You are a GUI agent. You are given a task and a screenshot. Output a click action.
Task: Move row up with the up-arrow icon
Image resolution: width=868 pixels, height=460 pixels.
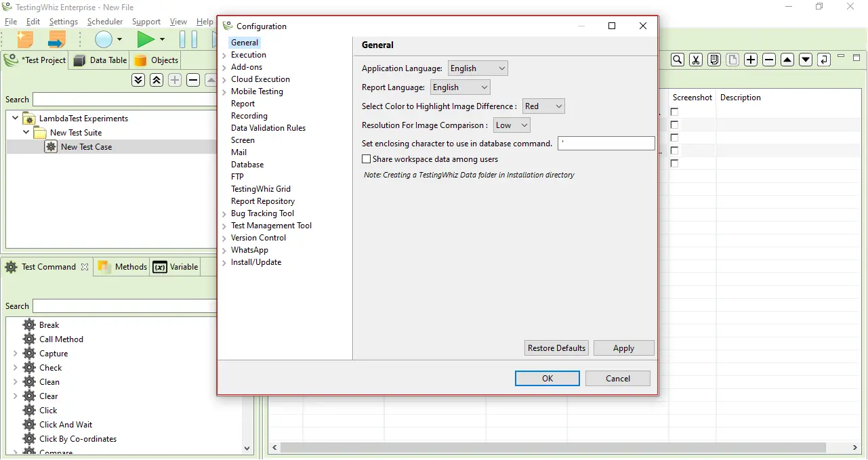787,60
